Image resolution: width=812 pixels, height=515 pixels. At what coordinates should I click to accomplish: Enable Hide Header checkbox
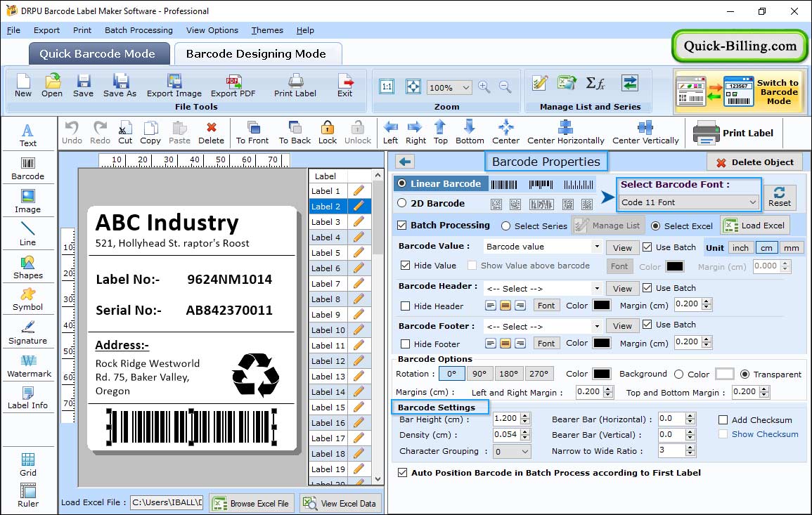click(406, 306)
